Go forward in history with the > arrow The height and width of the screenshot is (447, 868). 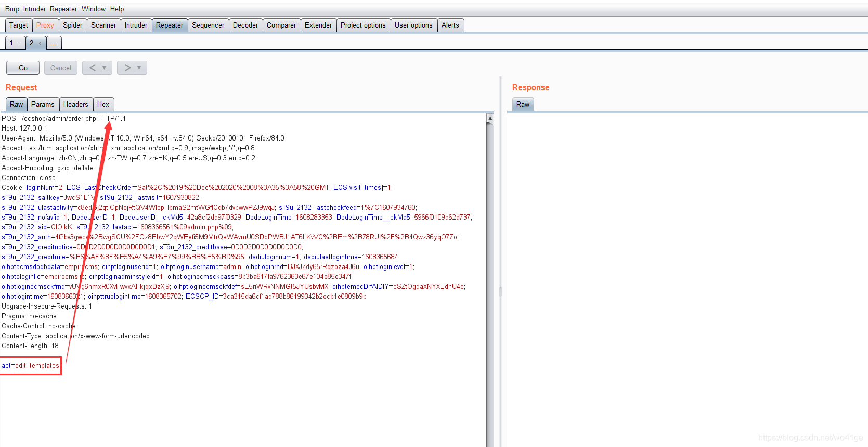(127, 68)
